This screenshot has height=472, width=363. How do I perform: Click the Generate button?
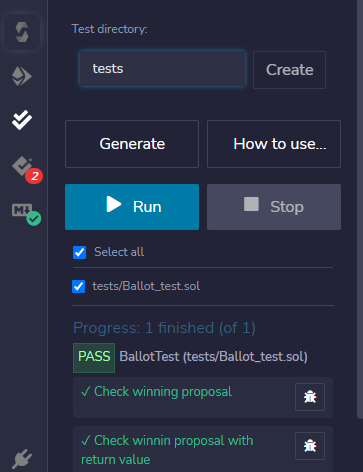[132, 144]
